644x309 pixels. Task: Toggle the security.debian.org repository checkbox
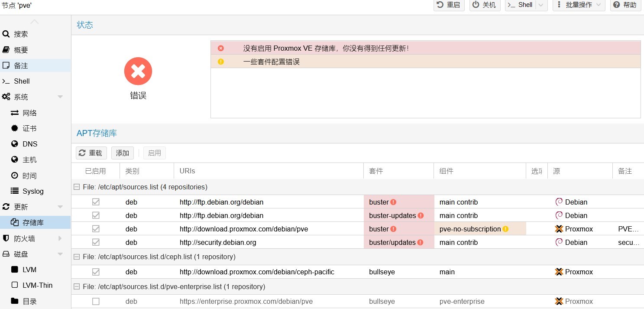[x=96, y=242]
